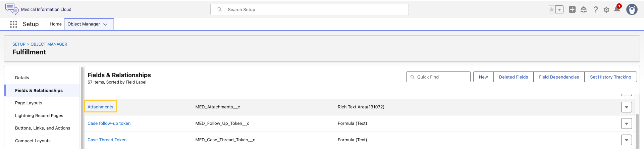
Task: Open the Attachments field link
Action: tap(100, 107)
